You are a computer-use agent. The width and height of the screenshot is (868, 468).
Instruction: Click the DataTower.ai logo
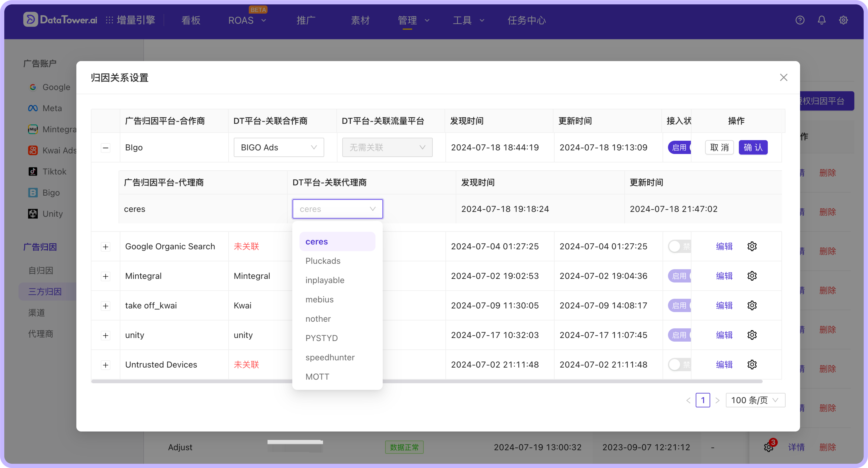60,20
